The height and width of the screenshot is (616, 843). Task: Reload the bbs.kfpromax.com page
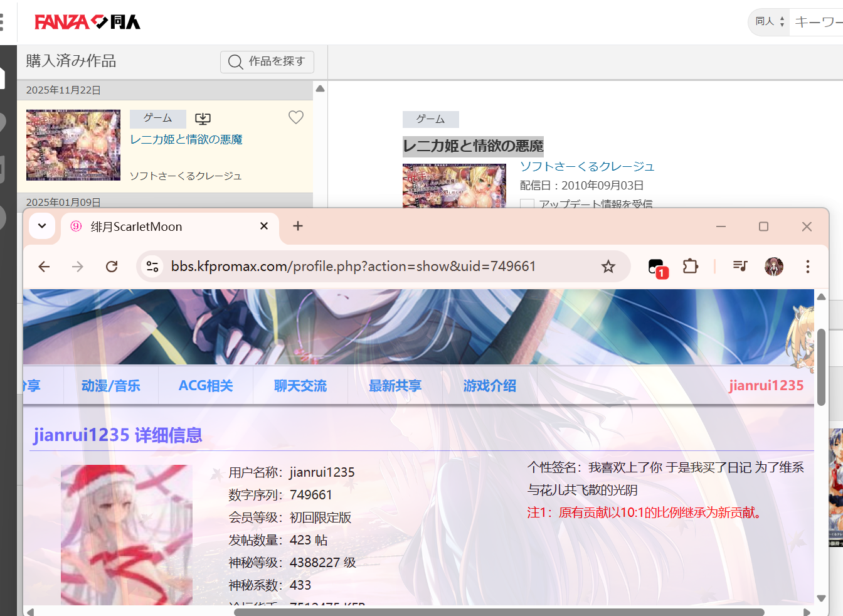(112, 267)
